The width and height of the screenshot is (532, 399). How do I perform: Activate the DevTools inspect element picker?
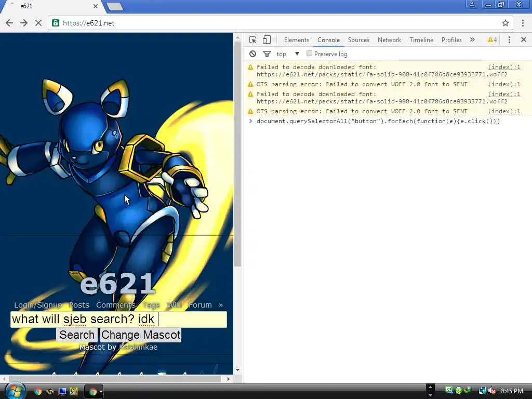(x=253, y=39)
